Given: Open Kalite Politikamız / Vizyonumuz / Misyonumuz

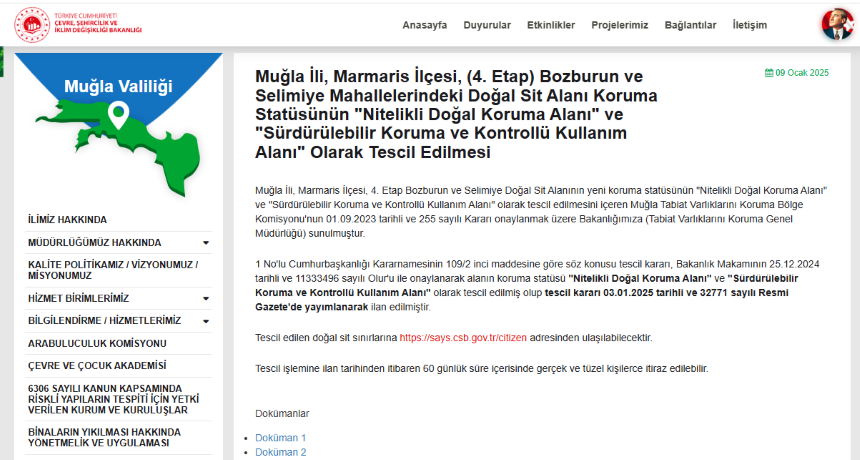Looking at the screenshot, I should pos(113,270).
